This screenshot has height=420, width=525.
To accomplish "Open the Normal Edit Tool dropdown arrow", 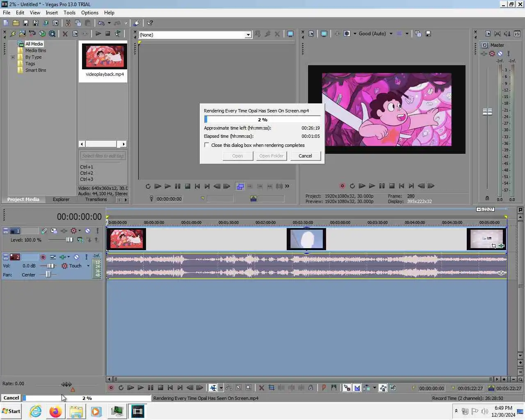I will coord(221,388).
